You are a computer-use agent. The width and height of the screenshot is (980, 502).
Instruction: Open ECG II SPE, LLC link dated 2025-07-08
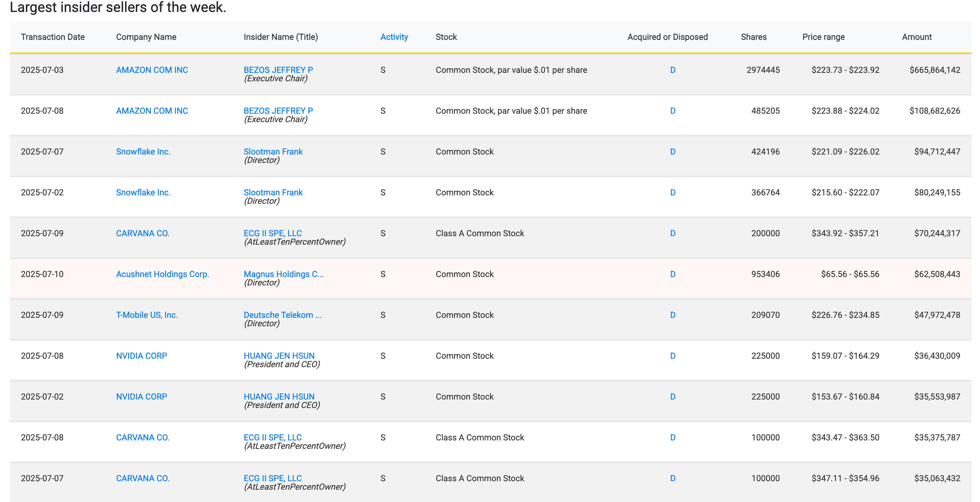pos(272,437)
